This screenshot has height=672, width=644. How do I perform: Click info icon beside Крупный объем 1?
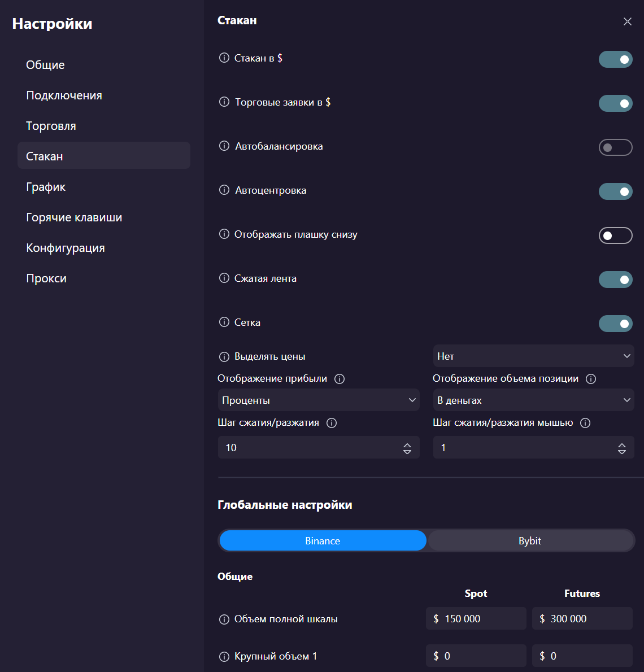(x=224, y=657)
